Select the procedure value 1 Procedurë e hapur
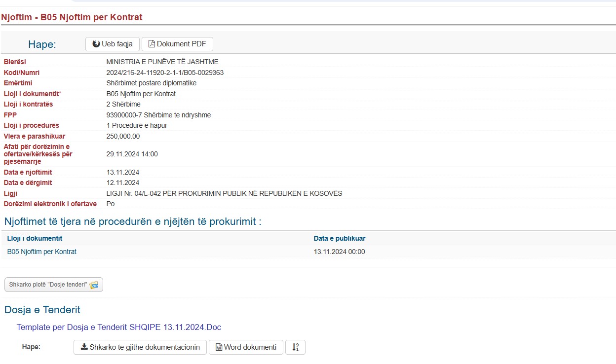616x364 pixels. coord(137,125)
